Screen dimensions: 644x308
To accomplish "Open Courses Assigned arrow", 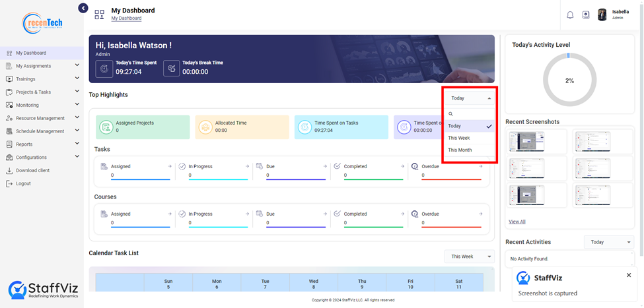I will pos(170,214).
